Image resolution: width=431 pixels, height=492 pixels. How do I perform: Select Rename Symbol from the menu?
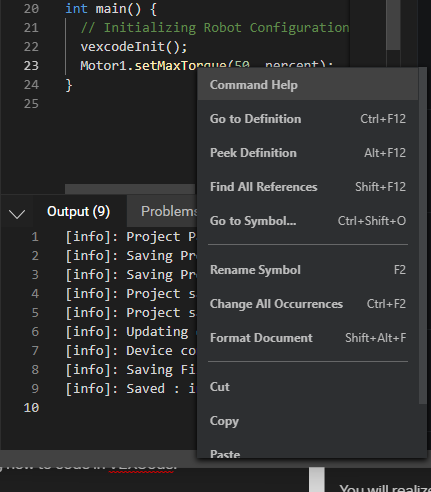307,270
